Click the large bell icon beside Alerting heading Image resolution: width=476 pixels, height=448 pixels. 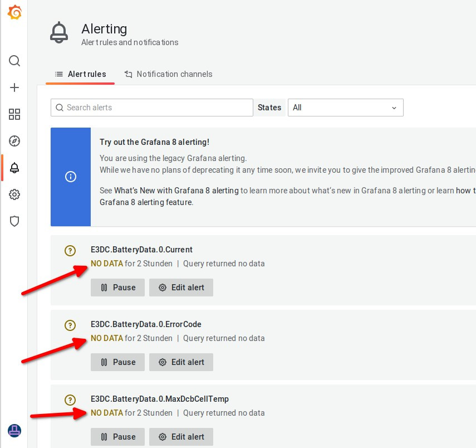59,32
